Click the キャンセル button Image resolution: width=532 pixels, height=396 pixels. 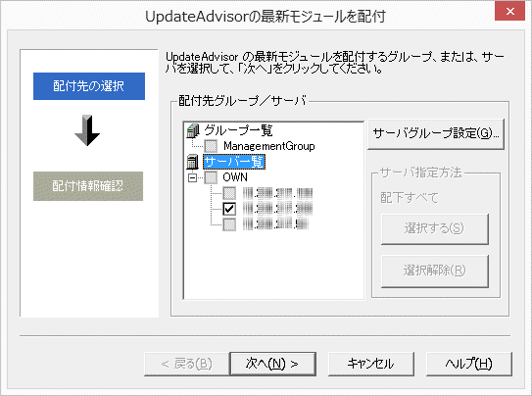point(371,364)
